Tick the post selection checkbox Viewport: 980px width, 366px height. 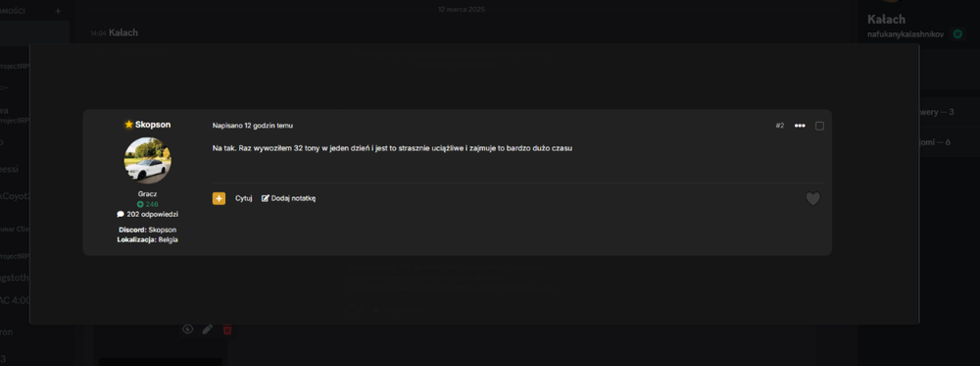(x=819, y=126)
